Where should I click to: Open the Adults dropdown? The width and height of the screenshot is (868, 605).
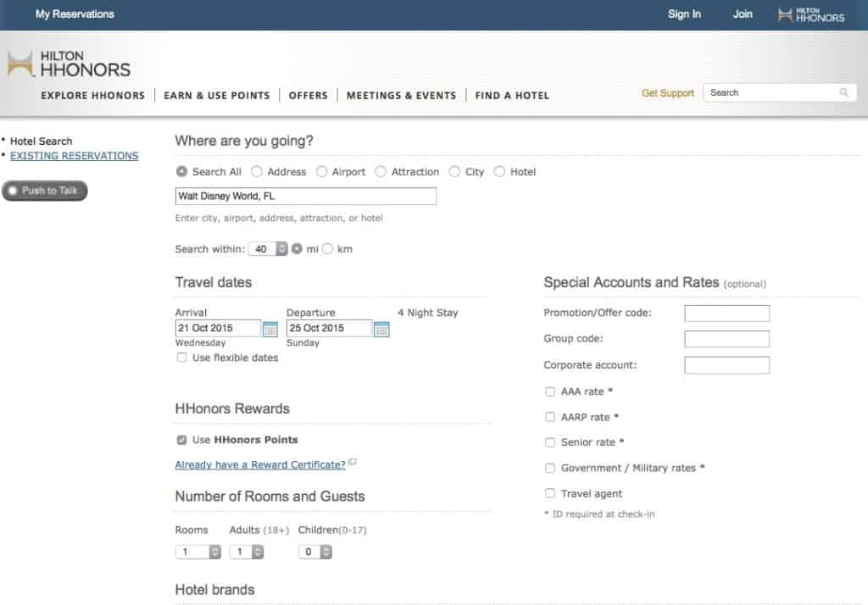point(247,552)
